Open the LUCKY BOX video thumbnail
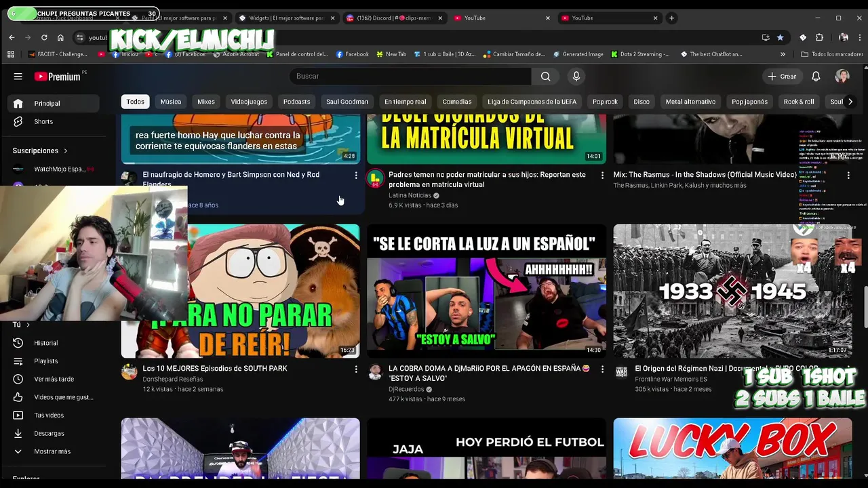Screen dimensions: 868x488 tap(732, 449)
